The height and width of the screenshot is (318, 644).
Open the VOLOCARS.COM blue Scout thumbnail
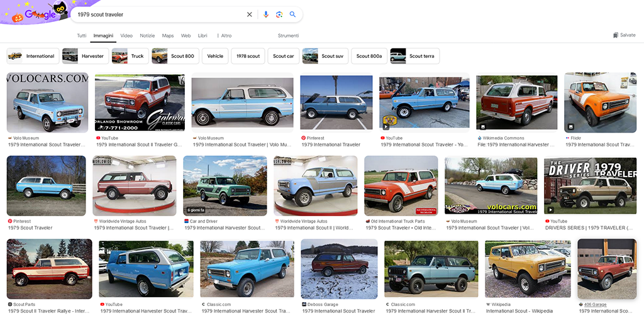pyautogui.click(x=47, y=102)
